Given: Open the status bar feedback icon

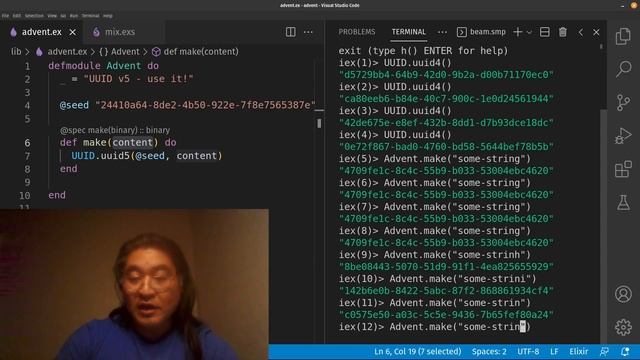Looking at the screenshot, I should pyautogui.click(x=604, y=351).
